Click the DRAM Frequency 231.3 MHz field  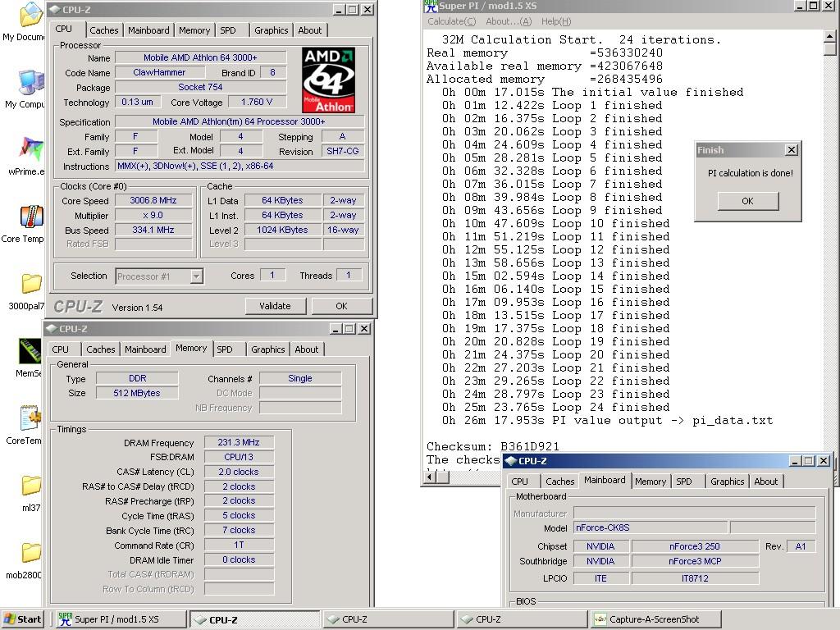[239, 442]
